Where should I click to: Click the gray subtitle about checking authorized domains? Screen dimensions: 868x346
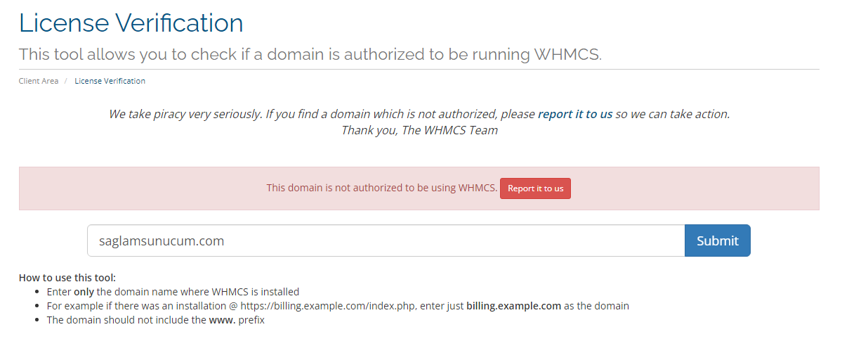point(310,54)
